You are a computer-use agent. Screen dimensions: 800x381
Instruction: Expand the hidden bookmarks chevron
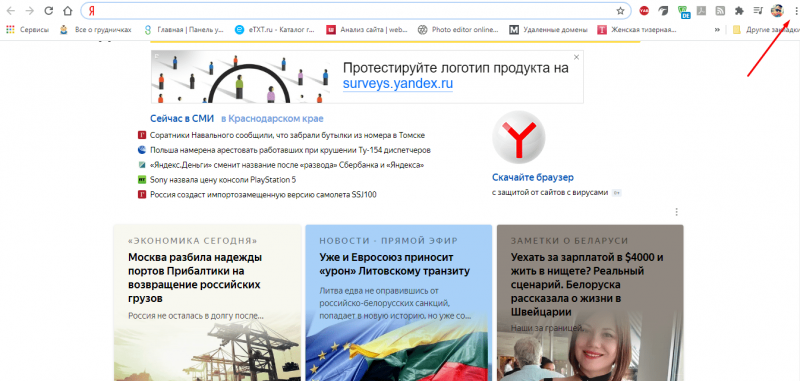click(x=717, y=30)
